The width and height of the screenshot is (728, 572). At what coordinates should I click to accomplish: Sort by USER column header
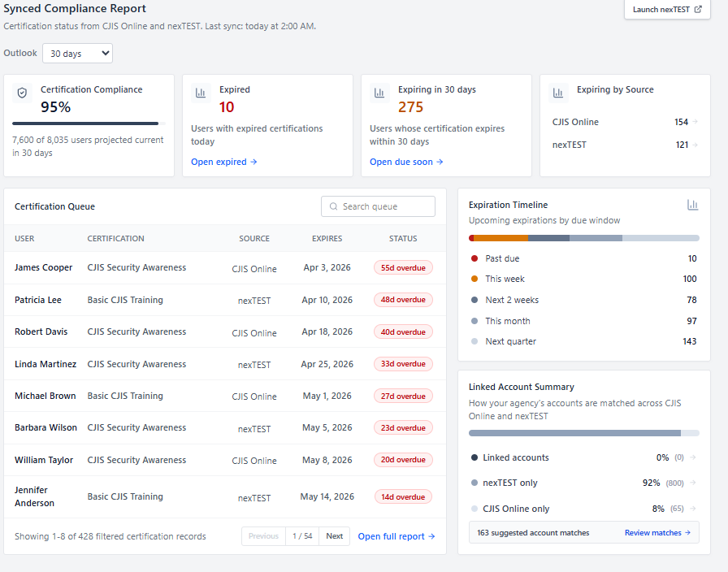pos(24,238)
